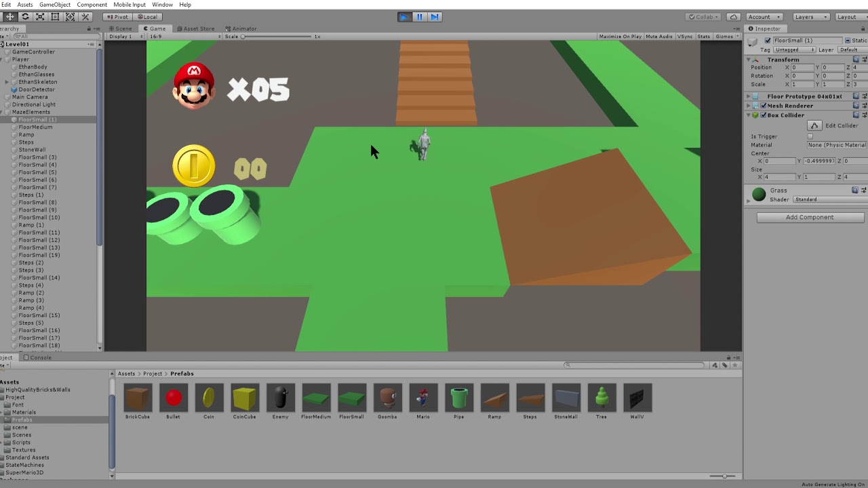Pause the running game
The width and height of the screenshot is (868, 488).
tap(419, 16)
